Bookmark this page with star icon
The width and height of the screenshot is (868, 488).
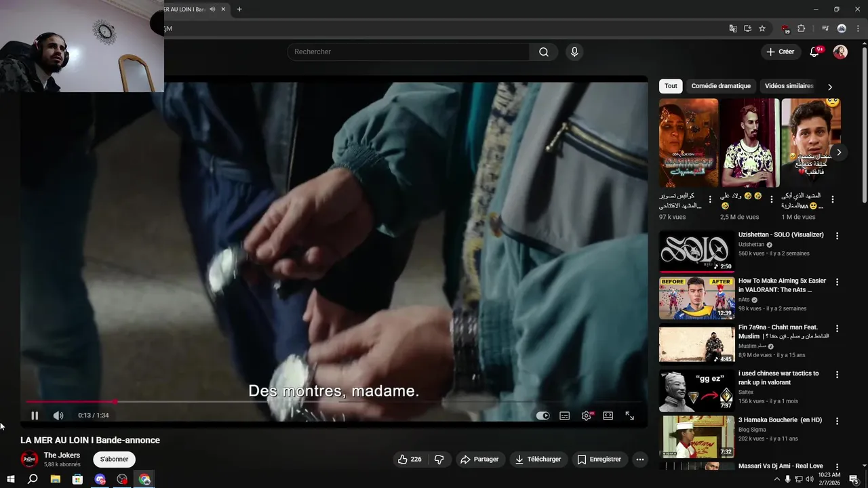tap(762, 28)
